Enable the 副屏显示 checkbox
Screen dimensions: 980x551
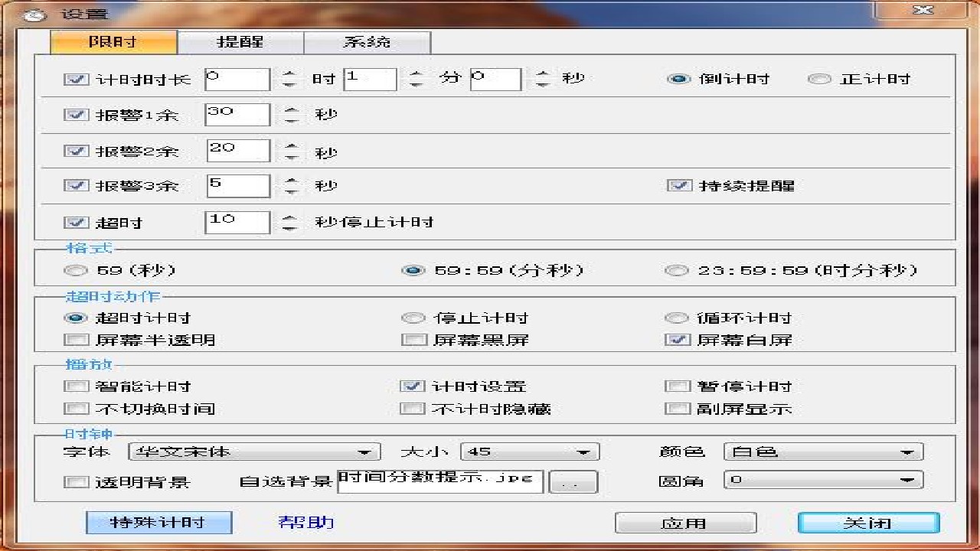click(678, 409)
